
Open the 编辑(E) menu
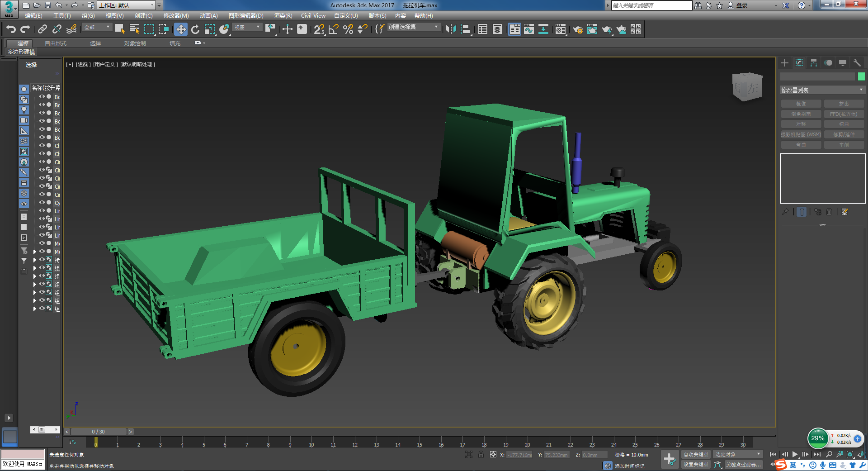33,16
